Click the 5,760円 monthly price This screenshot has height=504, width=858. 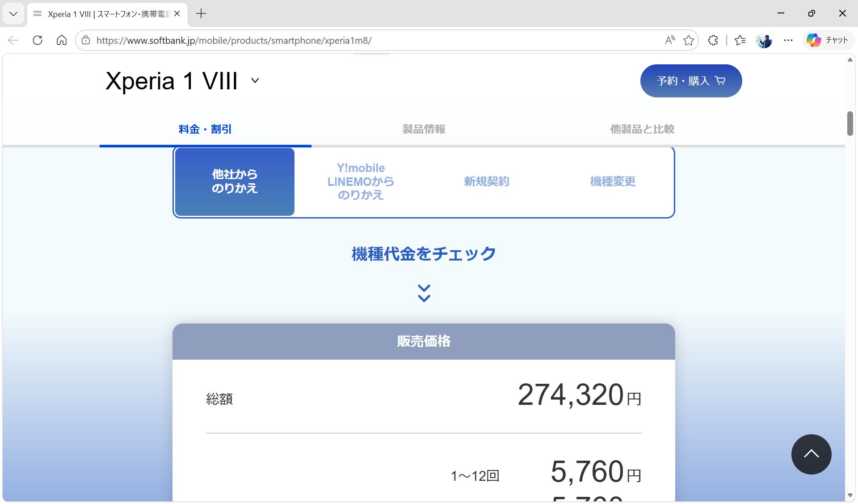point(596,472)
